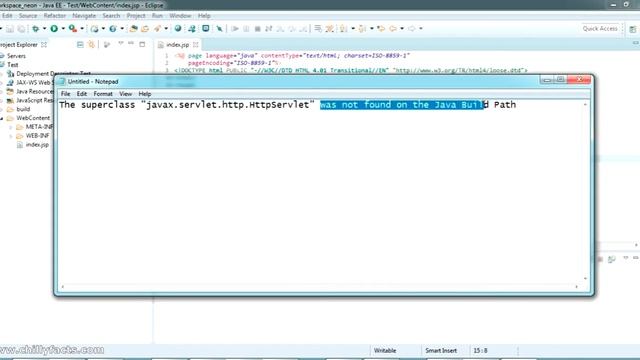Click the Quick Access search field
Screen dimensions: 640x360
click(x=600, y=29)
